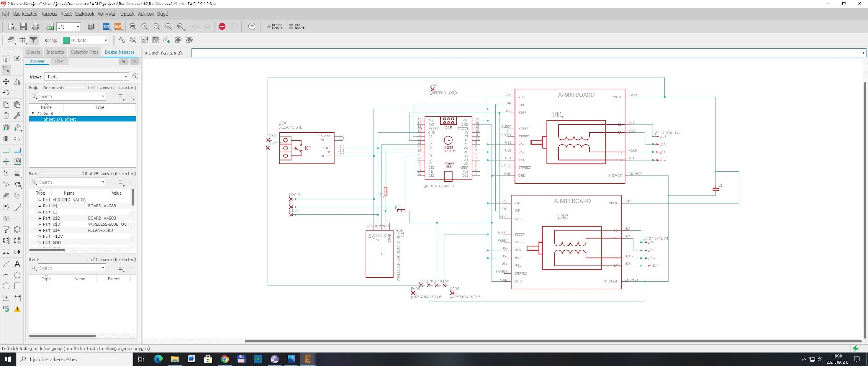Viewport: 868px width, 366px height.
Task: Open Project Documents search dropdown arrow
Action: coord(103,96)
